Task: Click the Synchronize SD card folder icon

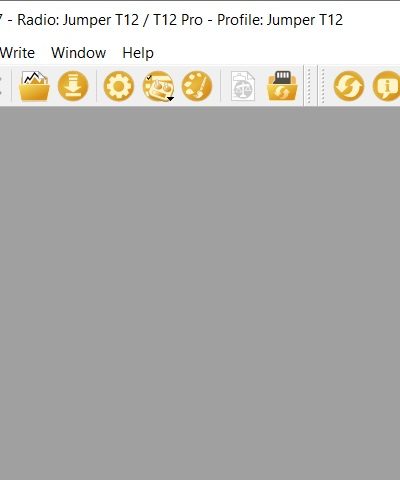Action: [282, 86]
